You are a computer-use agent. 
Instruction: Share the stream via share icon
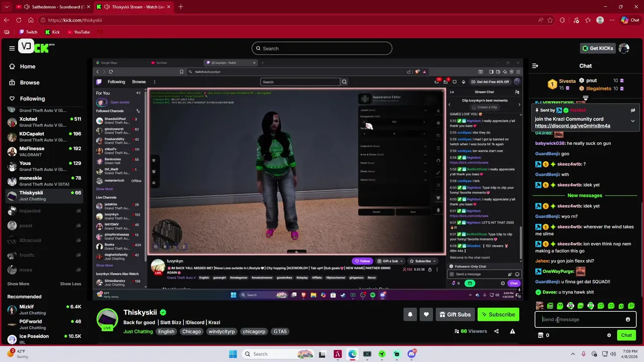point(496,331)
